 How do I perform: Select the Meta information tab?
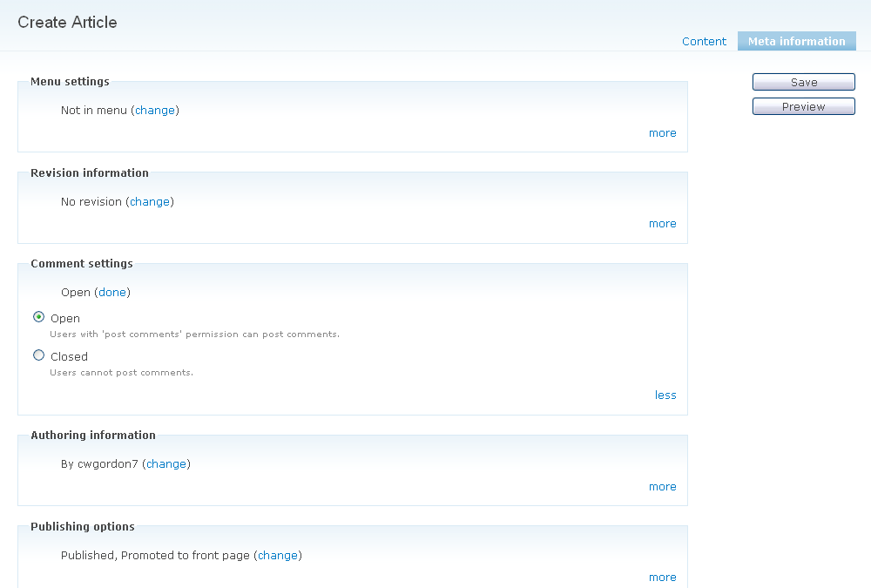796,41
